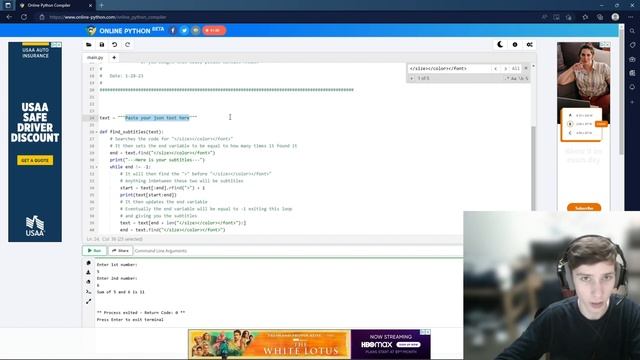Image resolution: width=640 pixels, height=360 pixels.
Task: Open file using folder icon in editor toolbar
Action: click(89, 44)
